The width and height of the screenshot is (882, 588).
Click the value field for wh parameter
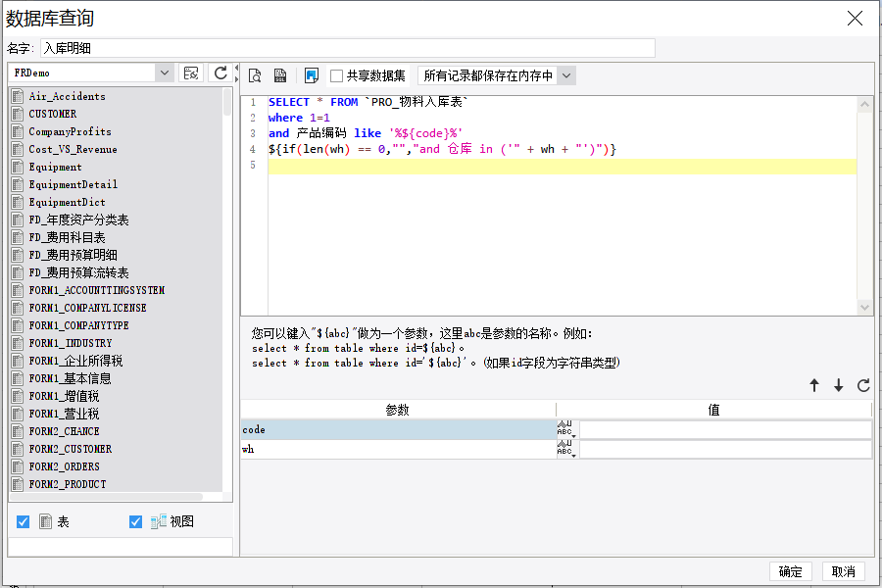point(725,449)
